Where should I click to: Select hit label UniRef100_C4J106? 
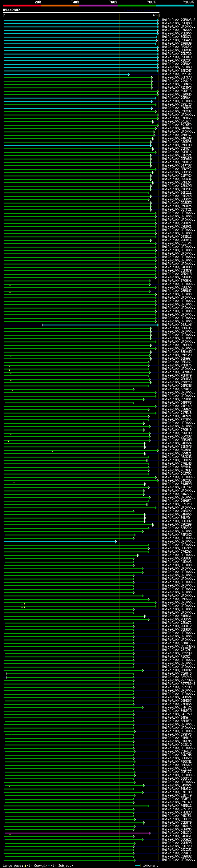177,325
